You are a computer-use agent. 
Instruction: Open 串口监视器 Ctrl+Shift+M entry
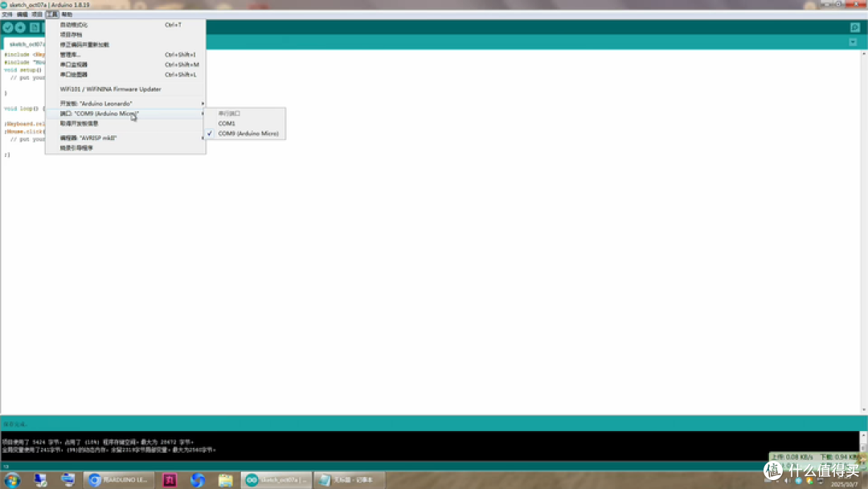click(x=125, y=65)
